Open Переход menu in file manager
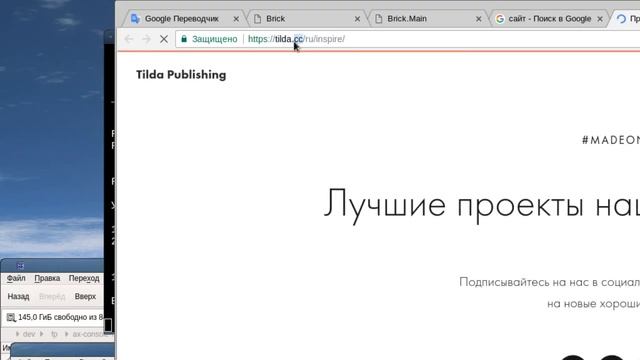Screen dimensions: 640x360 click(84, 278)
